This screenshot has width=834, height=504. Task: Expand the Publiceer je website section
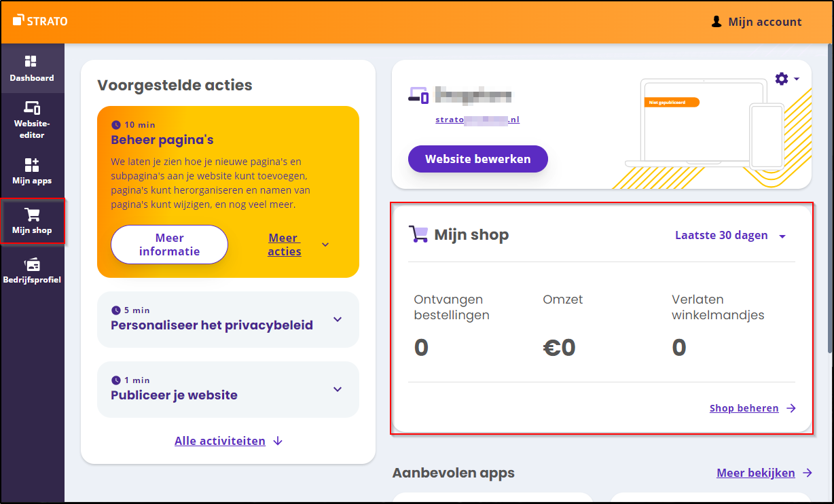click(x=338, y=389)
